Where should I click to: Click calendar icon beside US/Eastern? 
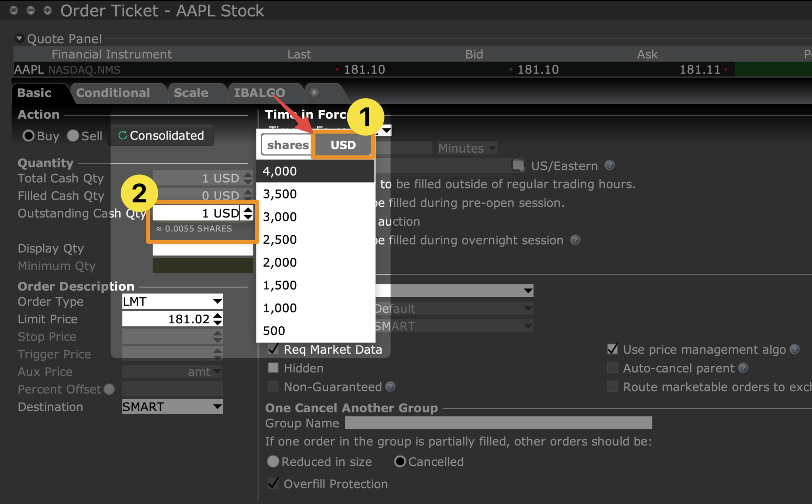point(518,165)
